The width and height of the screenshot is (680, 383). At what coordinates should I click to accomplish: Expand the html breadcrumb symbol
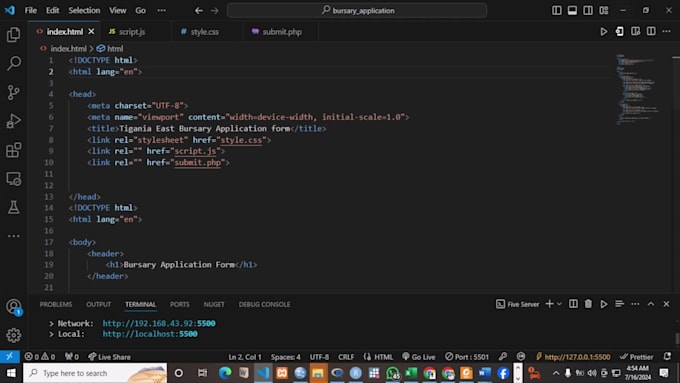110,49
